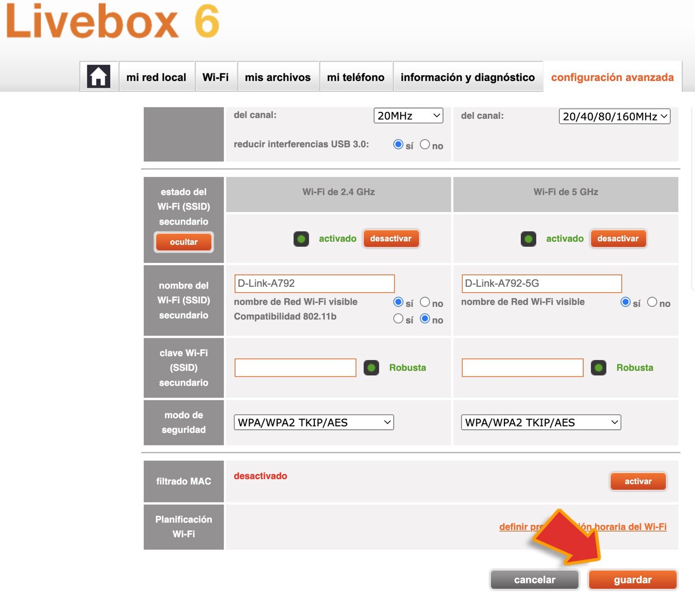Click the 2.4 GHz activado status indicator
Screen dimensions: 695x616
[301, 239]
